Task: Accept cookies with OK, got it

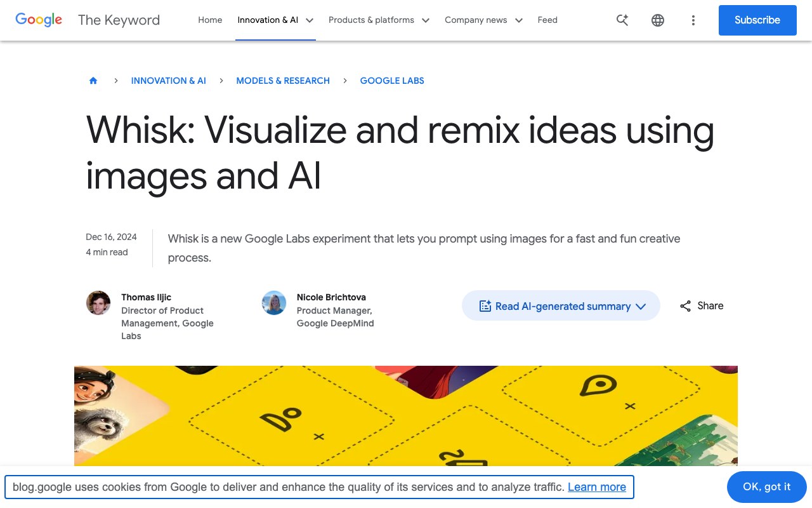Action: click(767, 487)
